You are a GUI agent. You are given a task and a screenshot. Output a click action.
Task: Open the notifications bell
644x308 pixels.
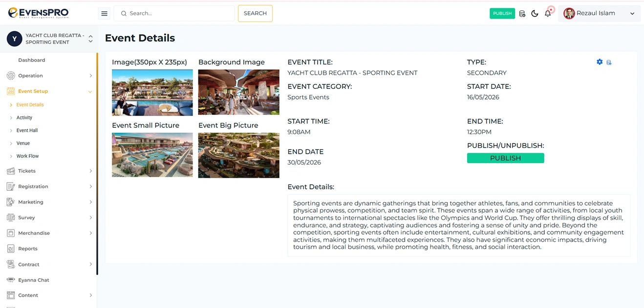tap(548, 14)
